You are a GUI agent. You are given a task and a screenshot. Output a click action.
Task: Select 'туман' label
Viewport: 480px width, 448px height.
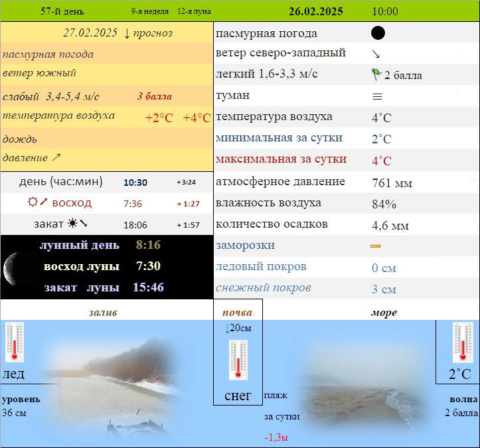coord(232,95)
